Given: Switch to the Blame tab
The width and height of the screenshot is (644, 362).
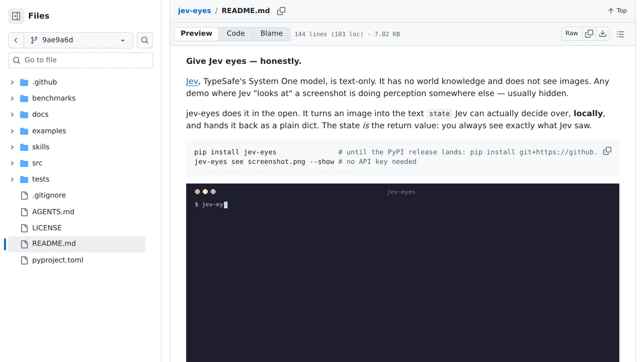Looking at the screenshot, I should point(272,34).
